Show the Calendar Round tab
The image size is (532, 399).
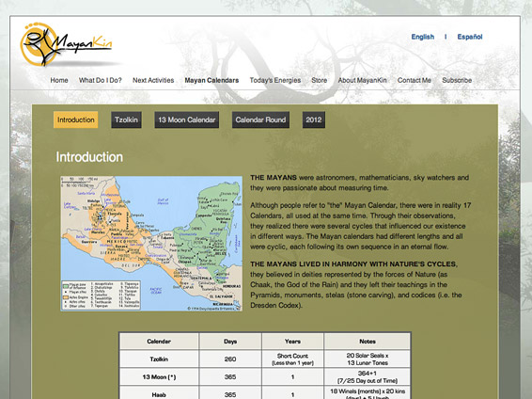pos(260,120)
